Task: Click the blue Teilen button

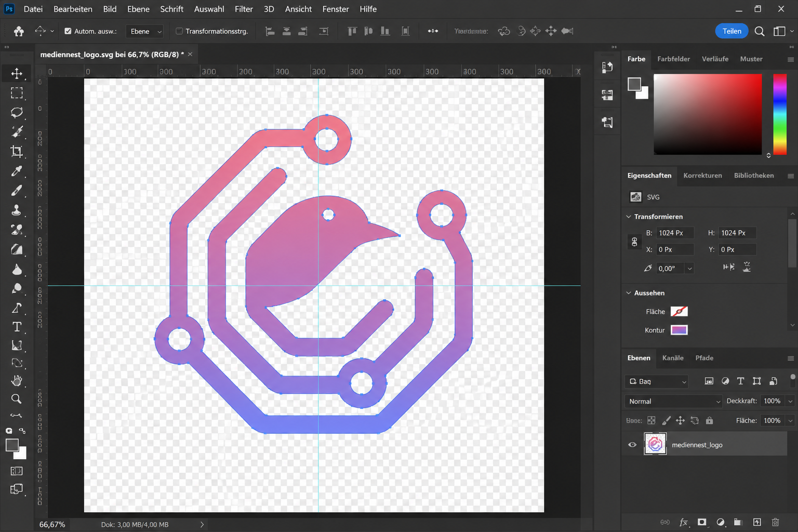Action: tap(731, 31)
